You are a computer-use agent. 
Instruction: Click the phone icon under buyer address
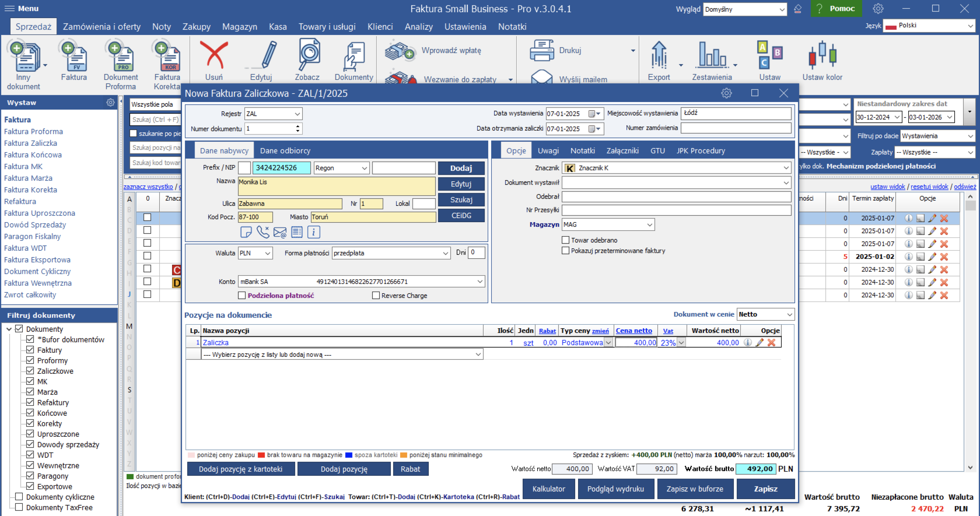263,232
